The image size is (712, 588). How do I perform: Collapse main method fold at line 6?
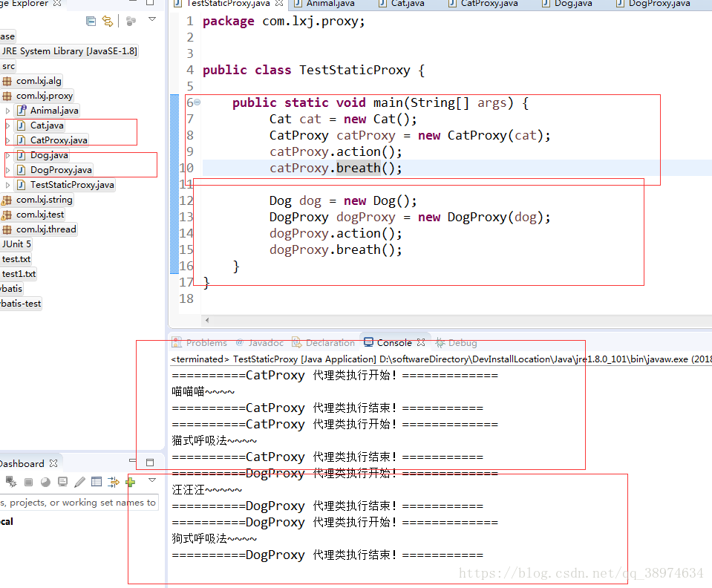click(x=197, y=102)
